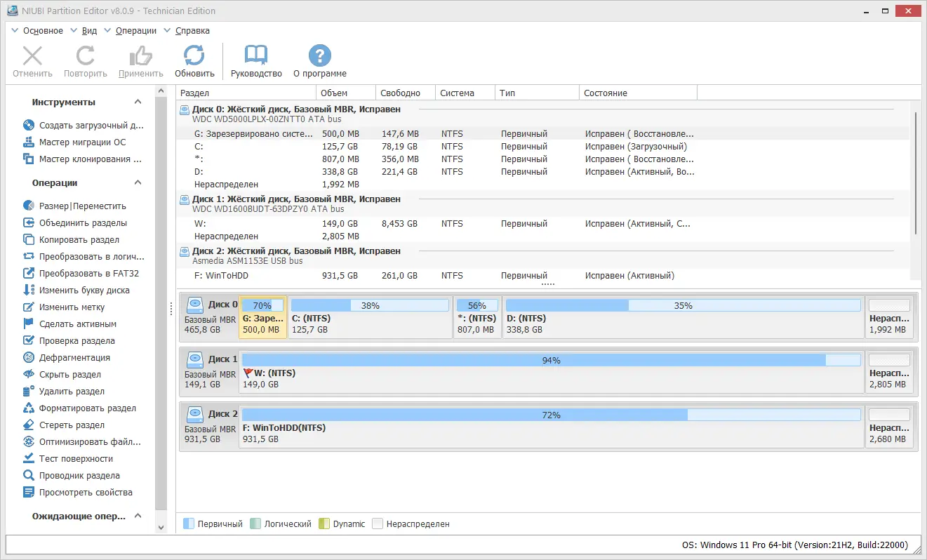This screenshot has width=927, height=560.
Task: Launch Создать загрузочный диск tool
Action: [x=84, y=126]
